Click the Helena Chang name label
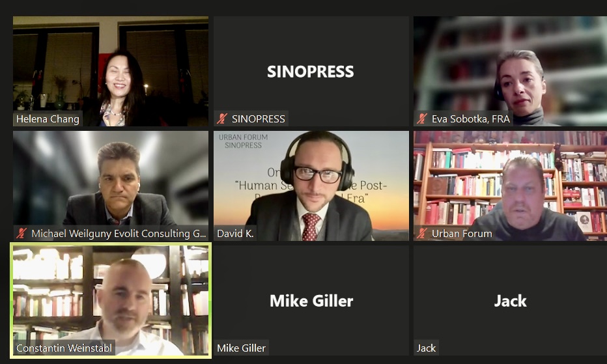The image size is (607, 364). (48, 119)
